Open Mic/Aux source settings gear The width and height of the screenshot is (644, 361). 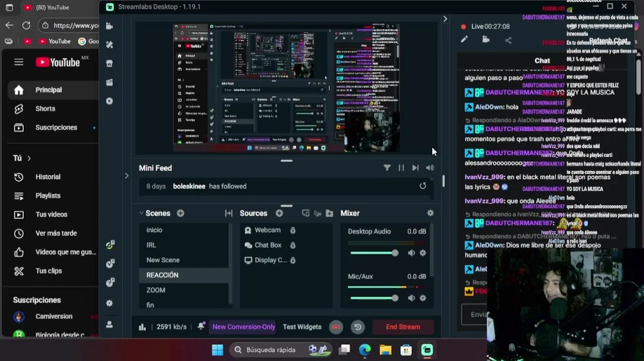(423, 298)
